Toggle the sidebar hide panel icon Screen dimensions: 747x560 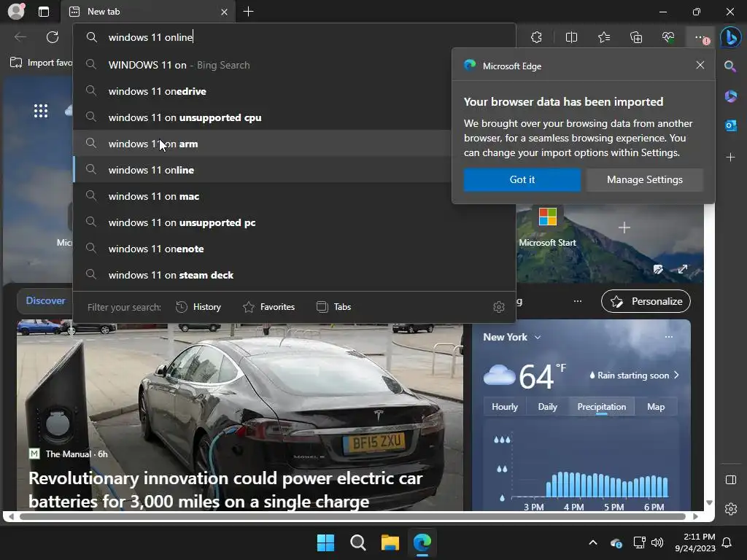pyautogui.click(x=730, y=480)
